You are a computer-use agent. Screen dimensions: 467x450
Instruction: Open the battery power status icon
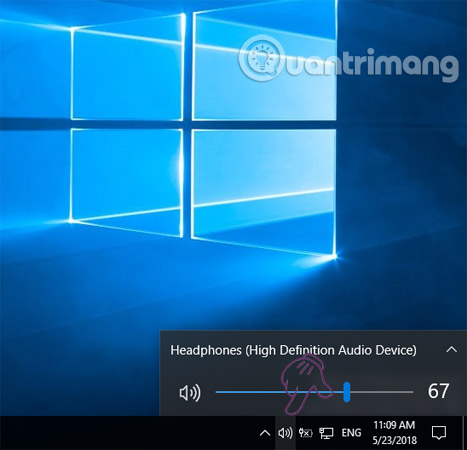tap(305, 433)
